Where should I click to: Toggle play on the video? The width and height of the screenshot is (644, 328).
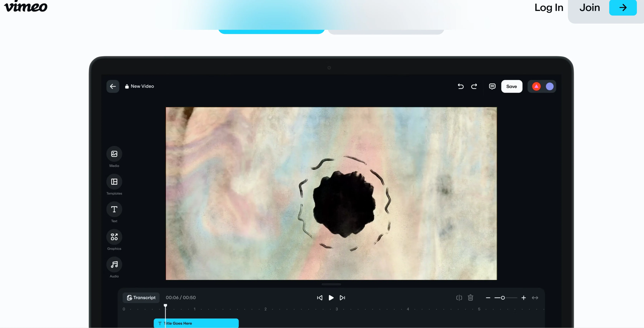pos(331,297)
